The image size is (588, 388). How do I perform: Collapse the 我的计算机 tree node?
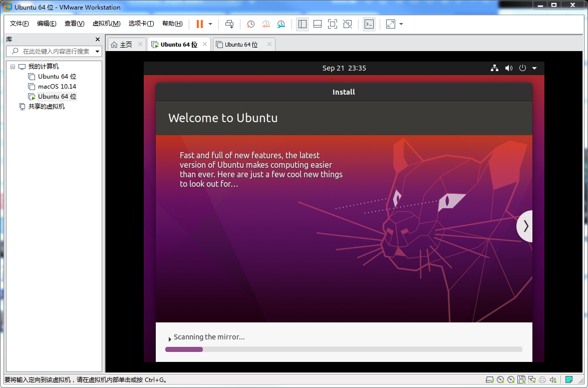point(13,67)
